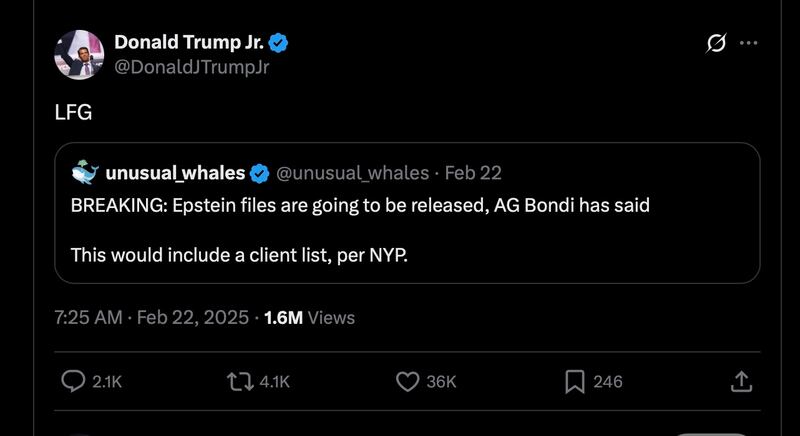This screenshot has height=436, width=800.
Task: Repost this tweet using the retweet icon
Action: point(239,381)
